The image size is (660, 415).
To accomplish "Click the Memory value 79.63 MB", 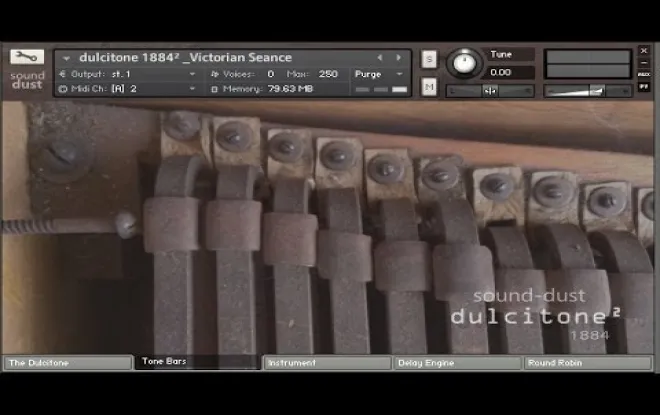I will (x=290, y=89).
